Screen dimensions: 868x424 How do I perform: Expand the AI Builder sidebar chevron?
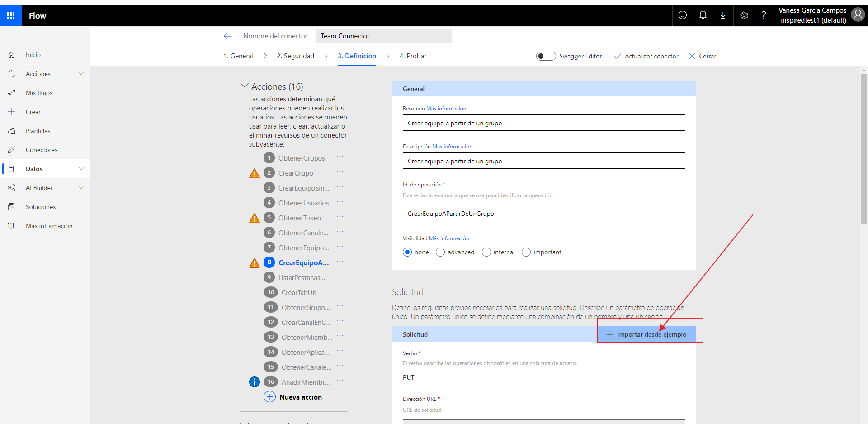[x=81, y=188]
